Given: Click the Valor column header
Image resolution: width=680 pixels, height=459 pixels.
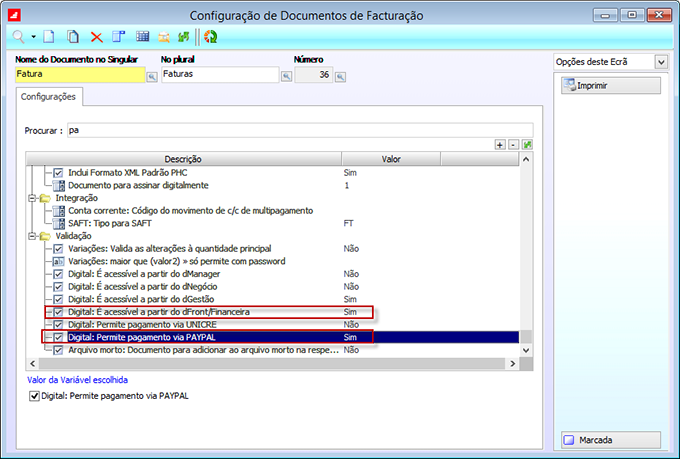Looking at the screenshot, I should coord(391,159).
